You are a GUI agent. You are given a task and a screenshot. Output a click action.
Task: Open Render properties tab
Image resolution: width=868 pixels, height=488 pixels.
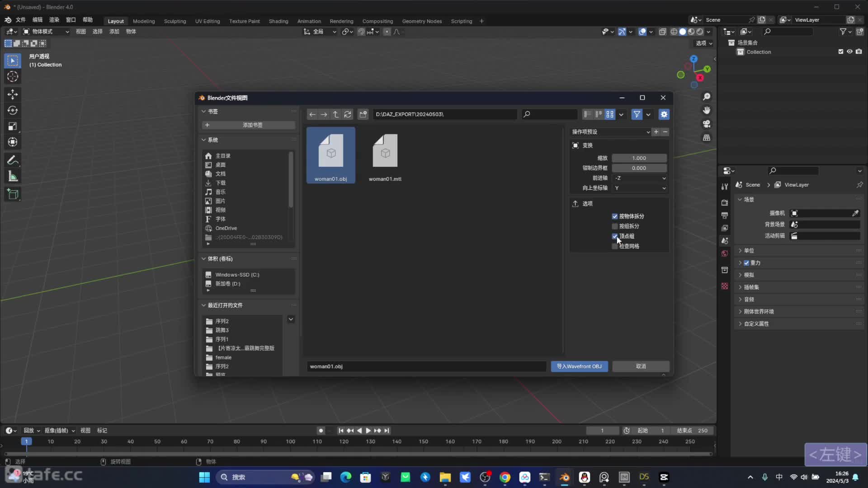[725, 202]
